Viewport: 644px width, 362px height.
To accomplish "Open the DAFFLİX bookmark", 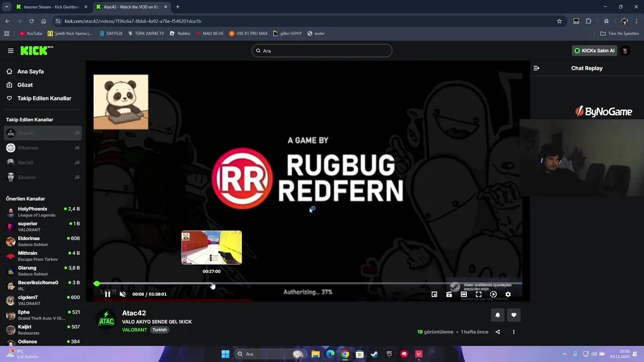I will [111, 34].
